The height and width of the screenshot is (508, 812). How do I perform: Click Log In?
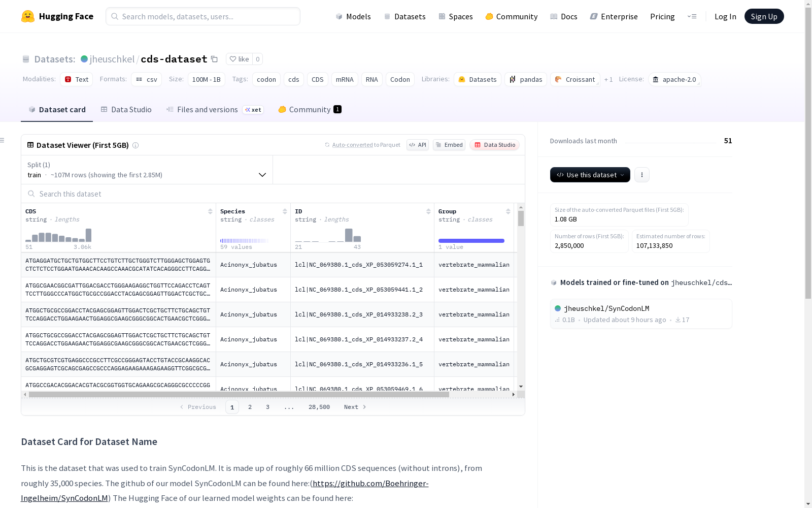[725, 16]
